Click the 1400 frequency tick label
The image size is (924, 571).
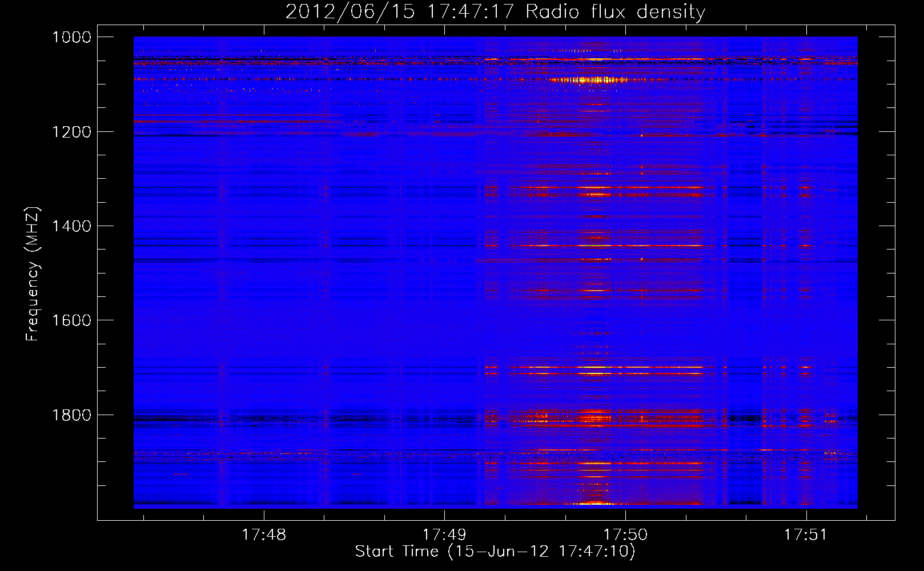[x=71, y=226]
